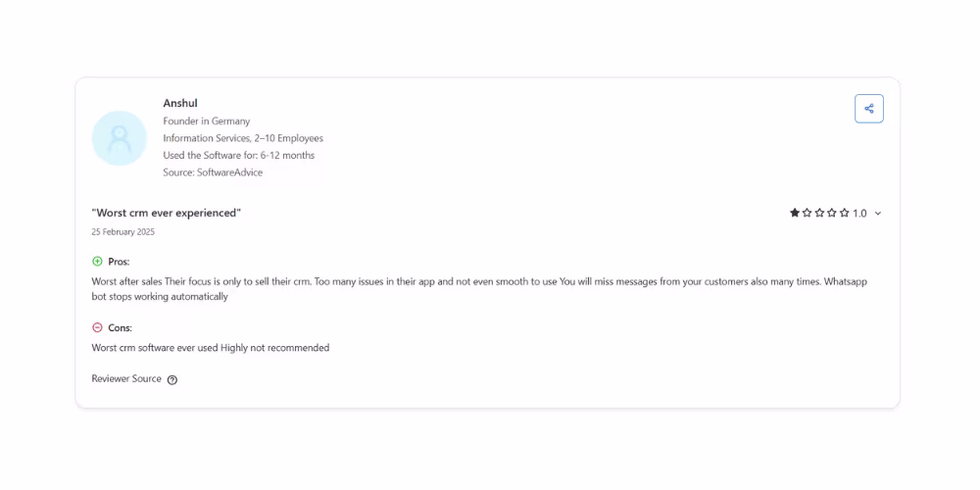
Task: Click the 1.0 rating value
Action: [x=859, y=214]
